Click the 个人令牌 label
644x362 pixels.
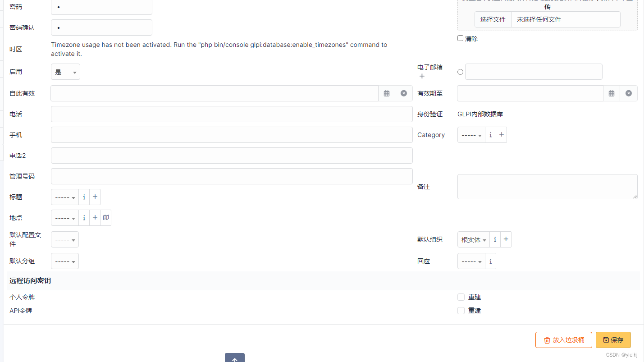pyautogui.click(x=22, y=297)
